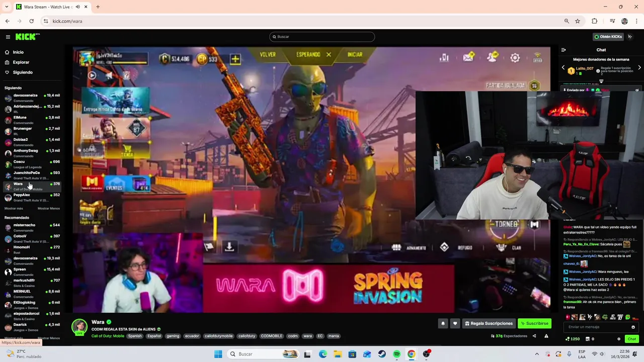Report stream with warning triangle icon
This screenshot has height=362, width=644.
point(546,336)
